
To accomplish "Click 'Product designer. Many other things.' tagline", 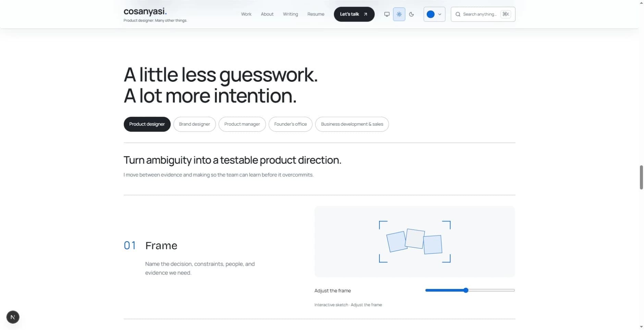I will click(x=155, y=21).
